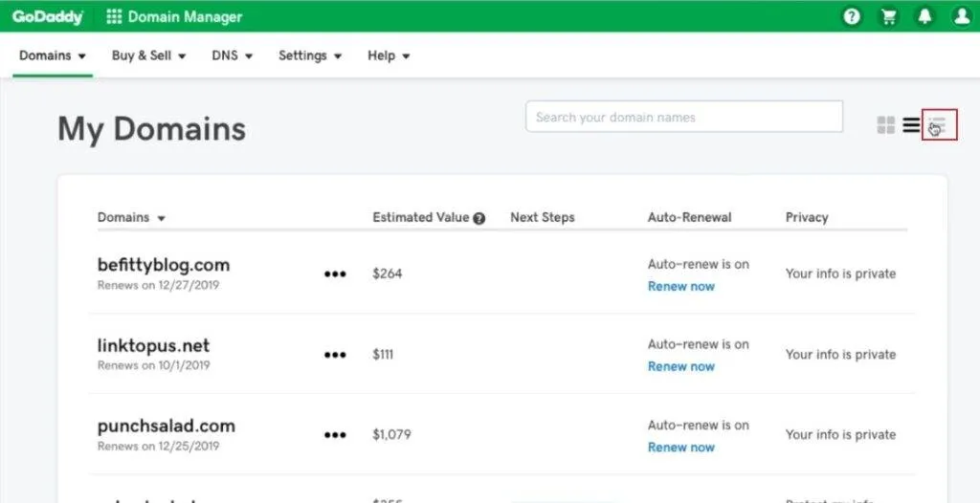
Task: Click the $111 estimated value
Action: pyautogui.click(x=383, y=354)
